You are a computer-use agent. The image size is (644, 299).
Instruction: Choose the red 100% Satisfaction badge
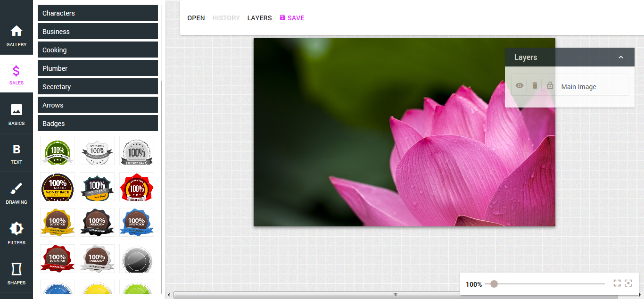click(x=58, y=258)
